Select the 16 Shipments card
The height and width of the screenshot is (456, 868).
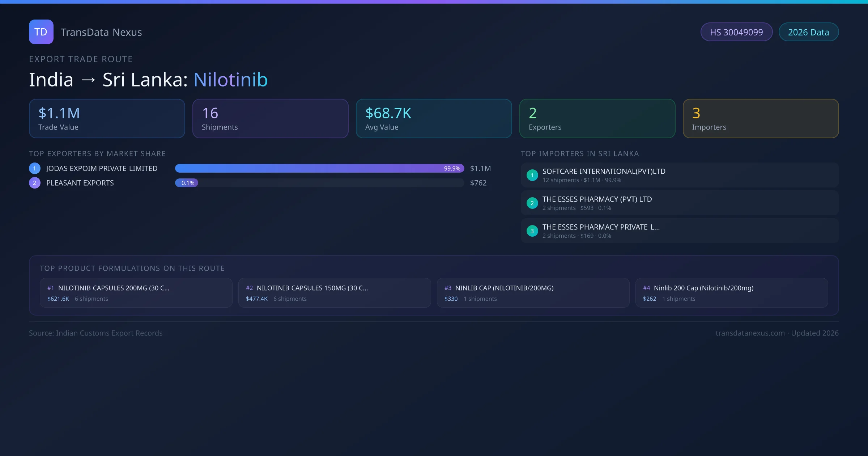click(270, 119)
